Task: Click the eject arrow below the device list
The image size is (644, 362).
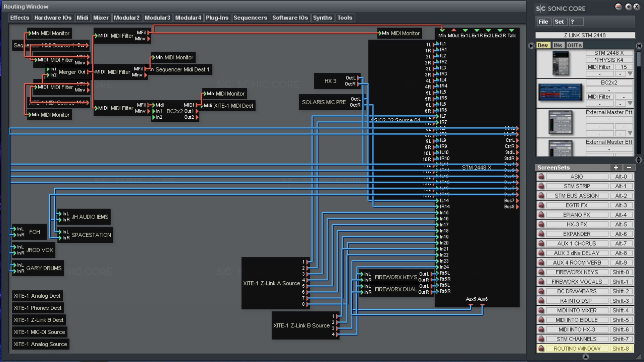Action: 638,160
